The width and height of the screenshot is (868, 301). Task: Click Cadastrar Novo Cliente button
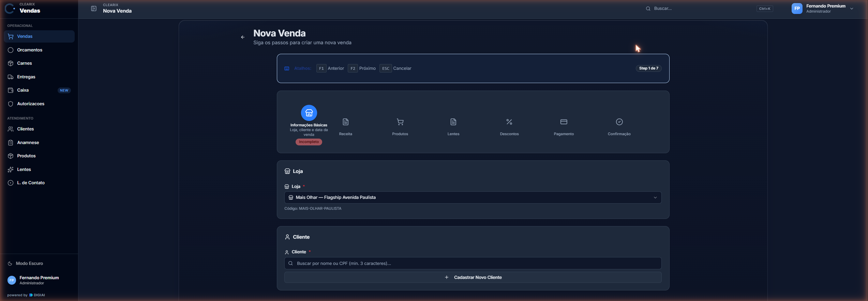point(473,278)
